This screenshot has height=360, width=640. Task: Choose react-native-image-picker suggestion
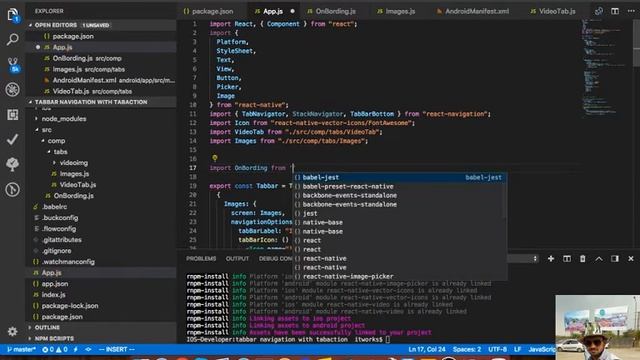[x=400, y=276]
